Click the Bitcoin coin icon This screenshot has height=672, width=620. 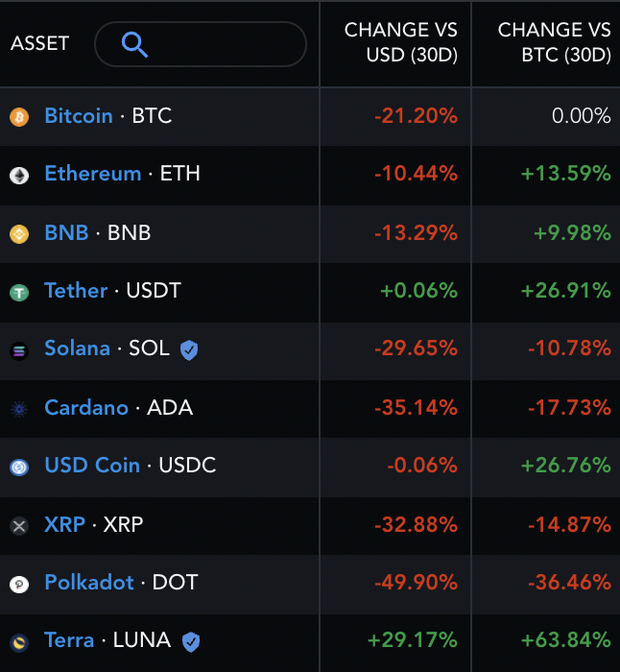pos(19,117)
